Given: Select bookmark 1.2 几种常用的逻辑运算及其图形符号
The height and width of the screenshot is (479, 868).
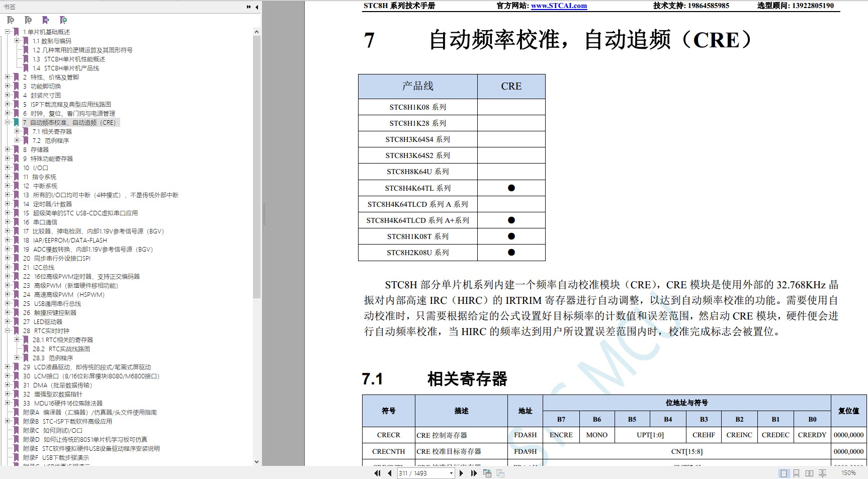Looking at the screenshot, I should tap(82, 50).
